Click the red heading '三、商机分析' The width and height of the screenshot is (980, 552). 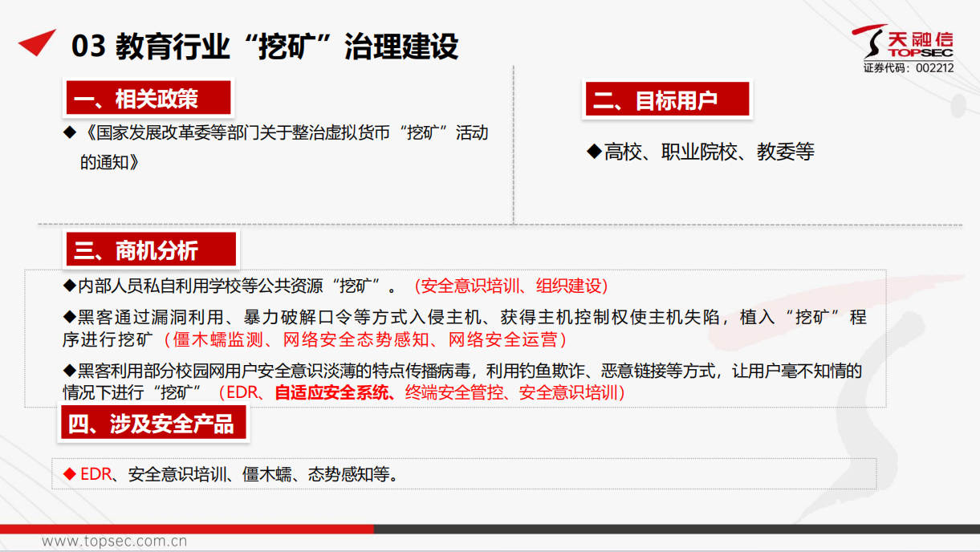tap(150, 250)
